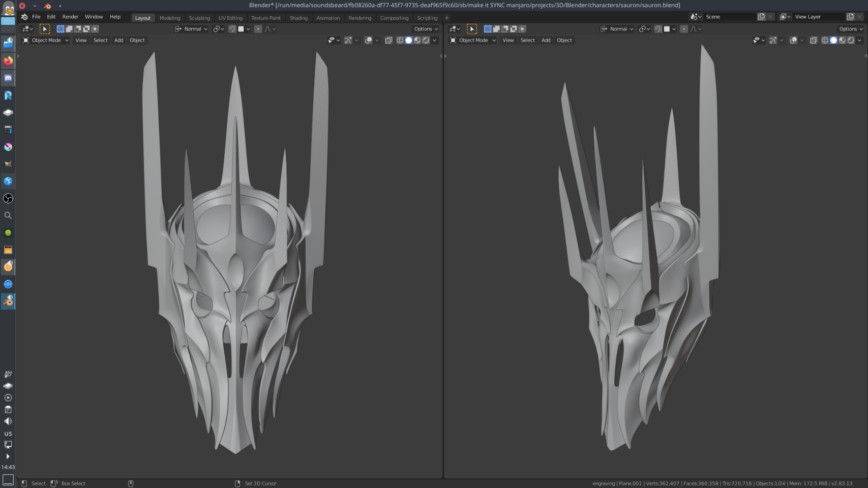The image size is (868, 488).
Task: Open OBS Studio from the dock
Action: click(8, 198)
